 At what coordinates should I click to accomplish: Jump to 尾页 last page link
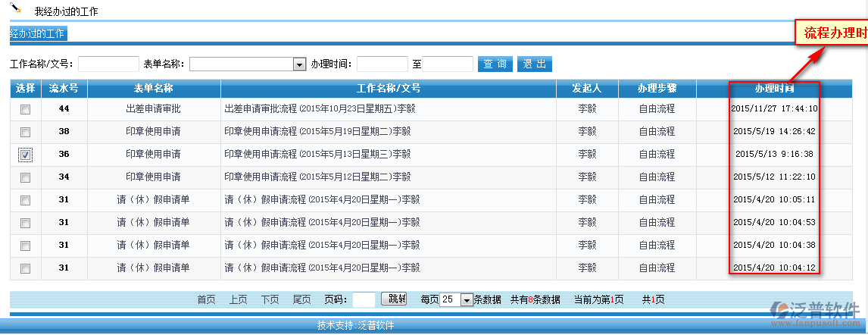coord(302,299)
